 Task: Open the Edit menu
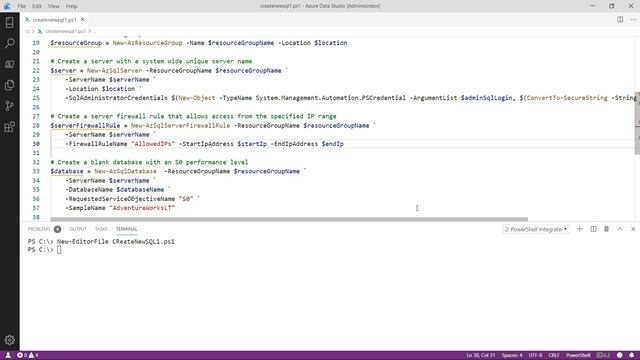[x=37, y=6]
